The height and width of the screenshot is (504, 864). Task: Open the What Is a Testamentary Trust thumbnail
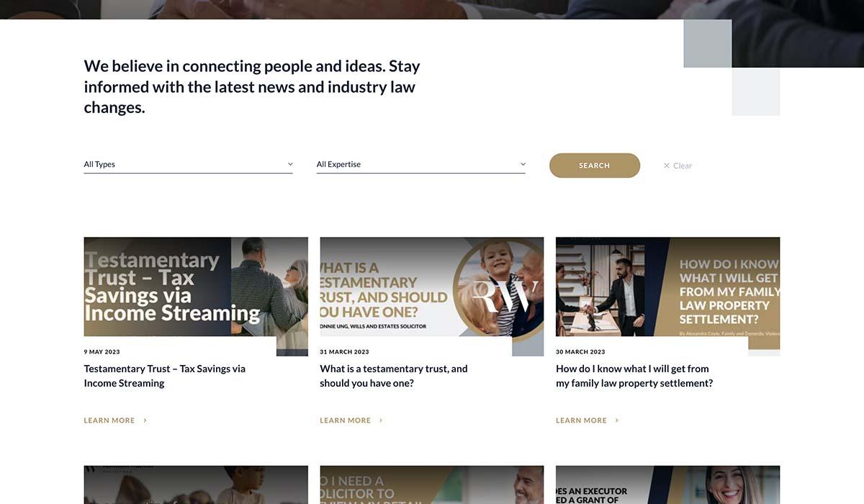click(432, 296)
